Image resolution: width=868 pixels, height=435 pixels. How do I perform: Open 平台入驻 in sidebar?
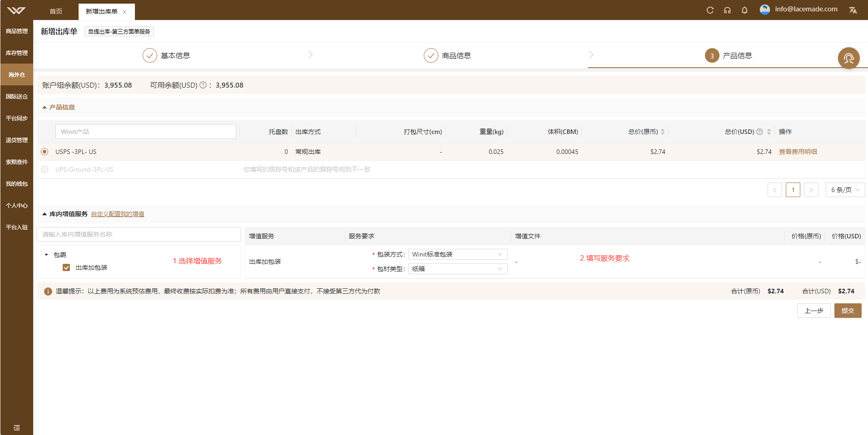click(x=17, y=227)
